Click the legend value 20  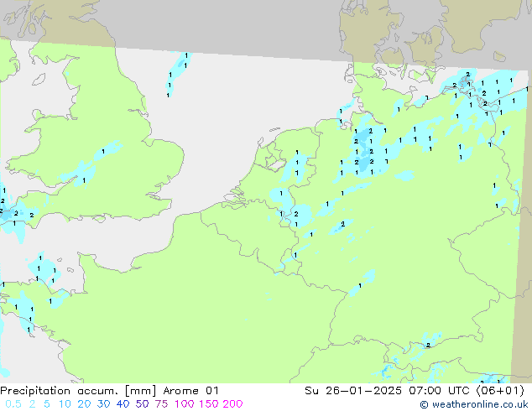(84, 404)
